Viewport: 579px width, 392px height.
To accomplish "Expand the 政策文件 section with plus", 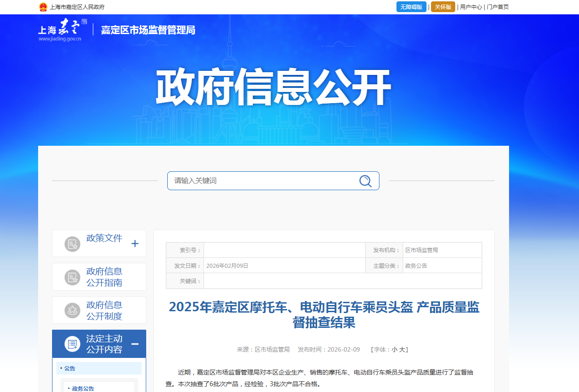I will click(x=134, y=243).
